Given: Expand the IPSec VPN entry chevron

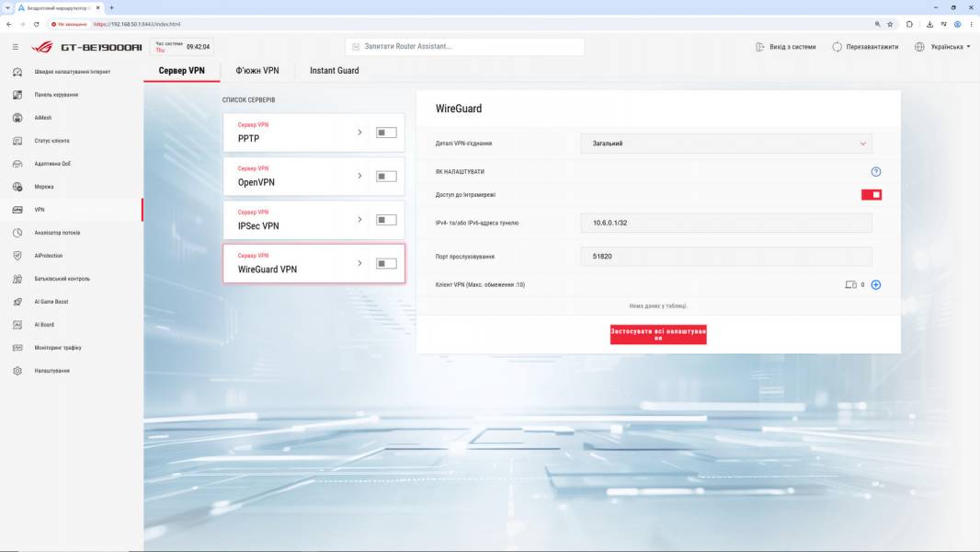Looking at the screenshot, I should click(x=360, y=220).
